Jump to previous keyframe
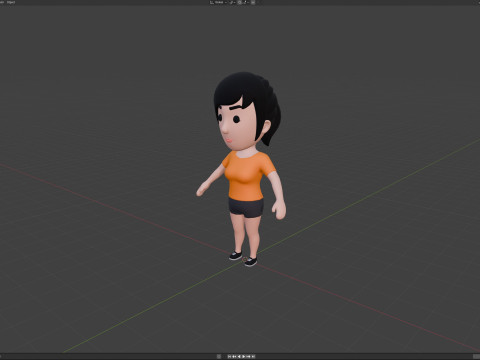 (234, 357)
